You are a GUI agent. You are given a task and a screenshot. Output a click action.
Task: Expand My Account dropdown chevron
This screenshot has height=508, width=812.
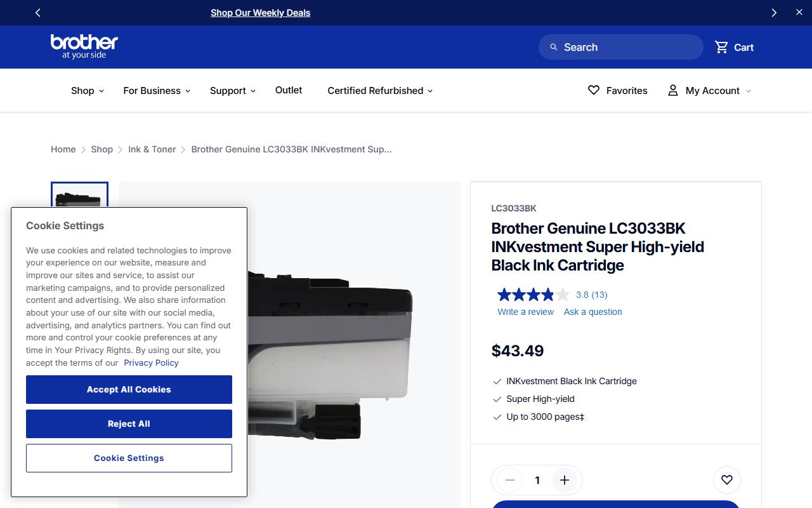(748, 91)
